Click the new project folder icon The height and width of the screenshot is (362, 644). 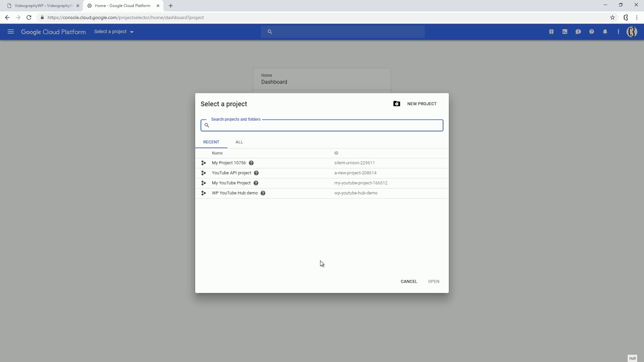(396, 104)
